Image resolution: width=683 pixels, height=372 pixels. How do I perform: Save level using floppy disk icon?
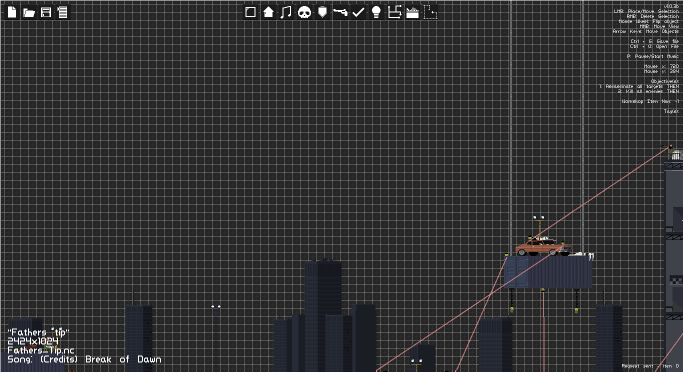(x=46, y=12)
